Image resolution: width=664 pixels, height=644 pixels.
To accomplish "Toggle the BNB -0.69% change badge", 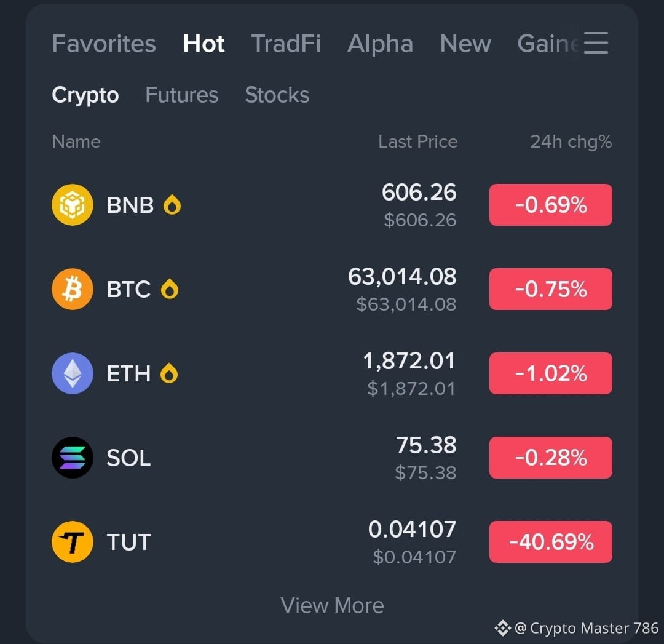I will coord(550,205).
